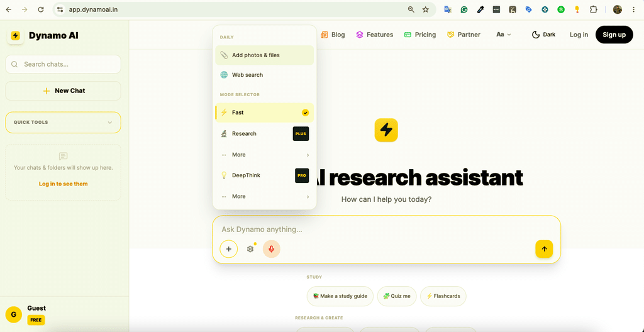The image size is (644, 332).
Task: Start voice input with the microphone icon
Action: click(x=272, y=249)
